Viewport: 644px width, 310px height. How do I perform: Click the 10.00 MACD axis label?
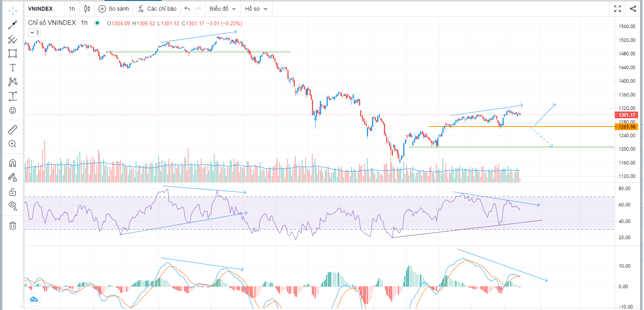coord(625,266)
